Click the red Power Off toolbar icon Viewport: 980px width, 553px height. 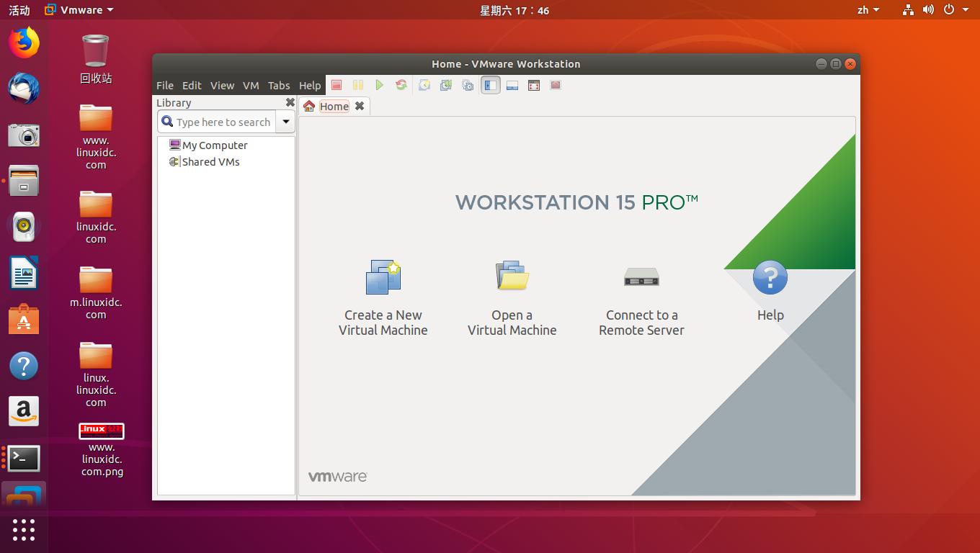click(x=337, y=85)
